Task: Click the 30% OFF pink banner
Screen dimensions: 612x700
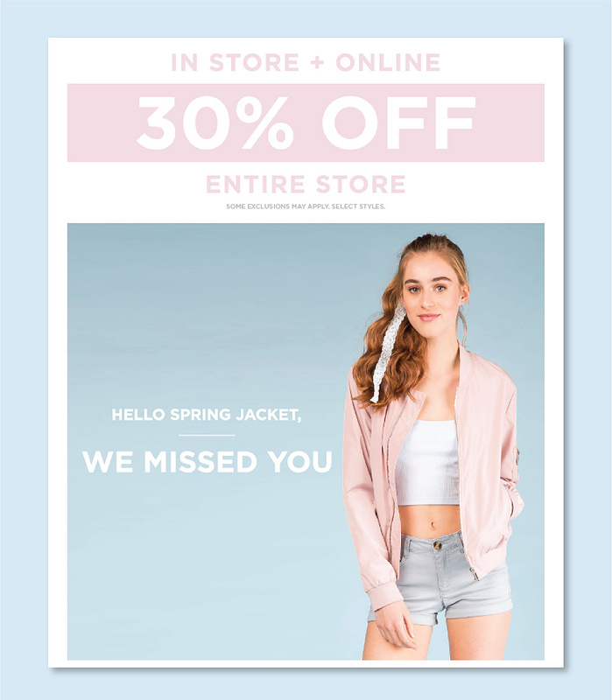Action: pos(306,122)
